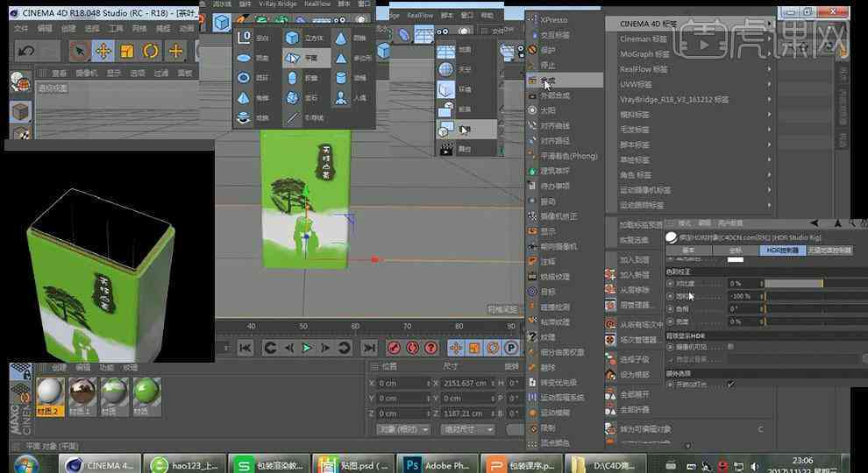
Task: Click the Windows Start button
Action: [26, 465]
